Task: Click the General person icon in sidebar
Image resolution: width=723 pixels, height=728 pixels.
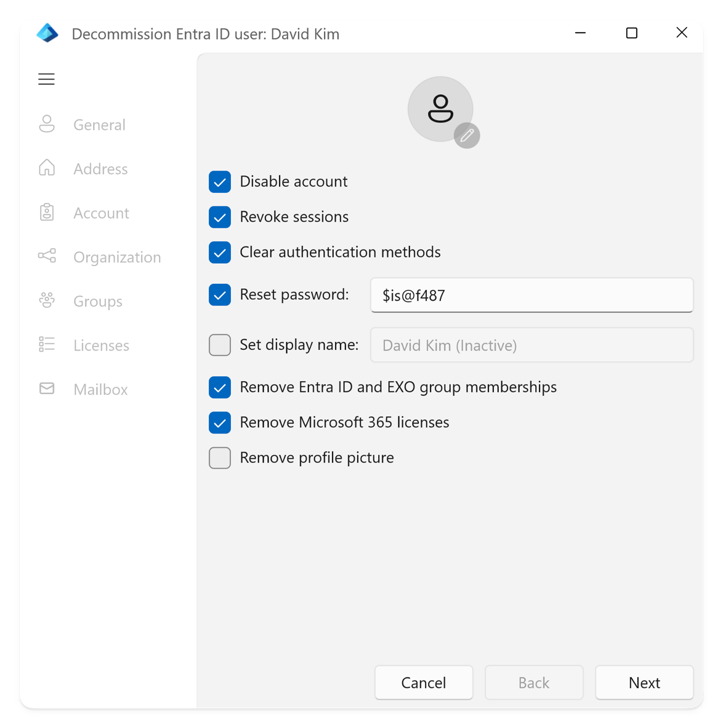Action: pos(47,124)
